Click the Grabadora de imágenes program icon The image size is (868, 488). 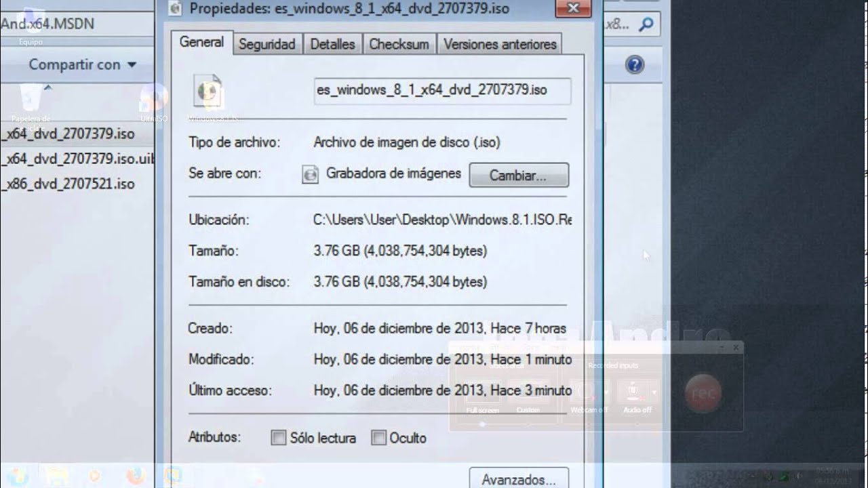[x=310, y=175]
